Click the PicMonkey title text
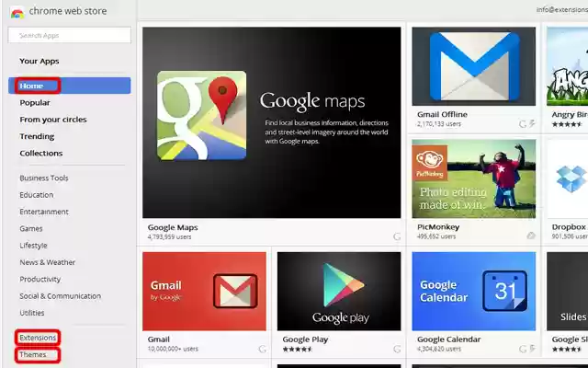Viewport: 588px width, 368px height. [438, 227]
